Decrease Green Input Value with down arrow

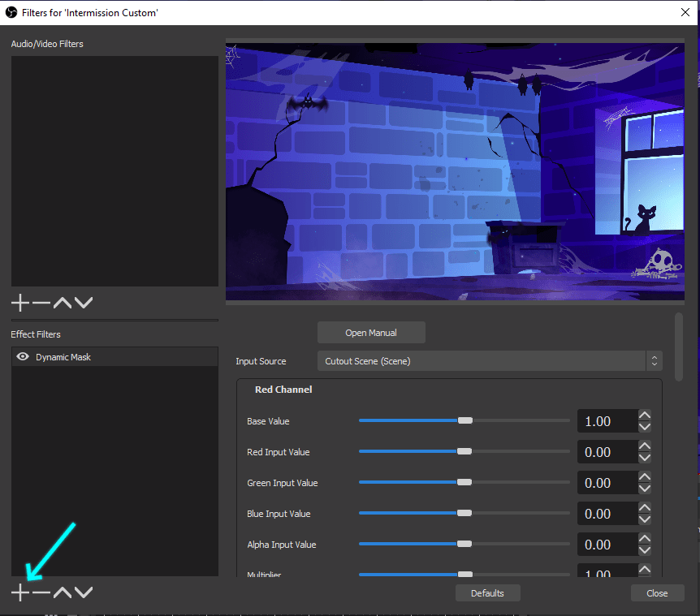click(x=645, y=489)
